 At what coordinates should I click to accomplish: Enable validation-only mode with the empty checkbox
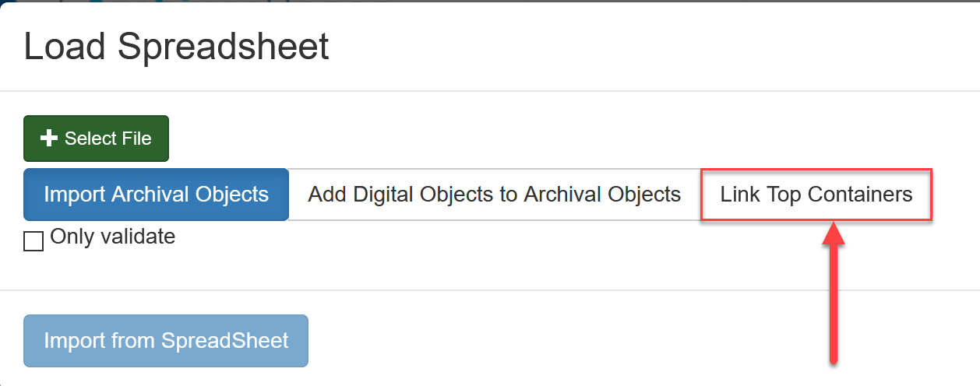pos(33,241)
